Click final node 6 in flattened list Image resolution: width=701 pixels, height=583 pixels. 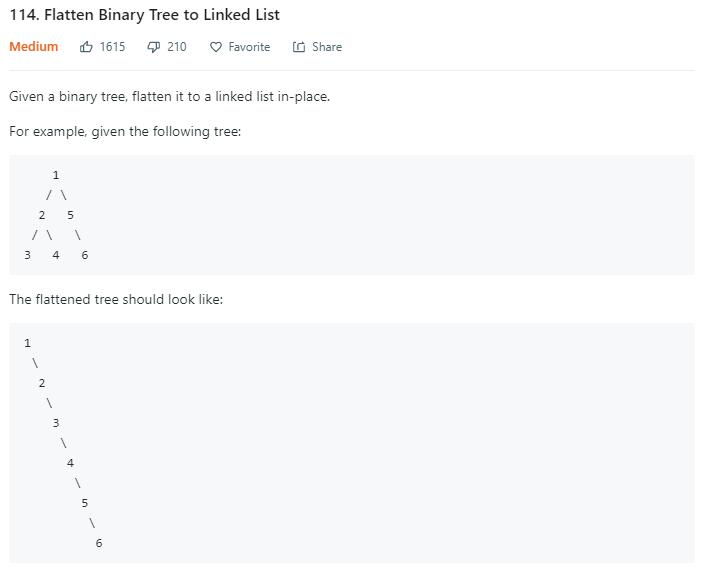[x=99, y=543]
